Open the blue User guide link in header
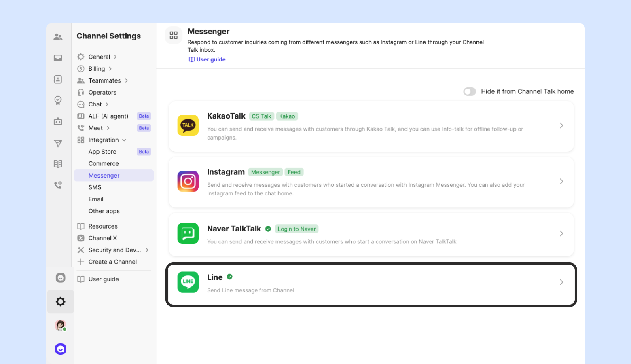The height and width of the screenshot is (364, 631). tap(207, 59)
